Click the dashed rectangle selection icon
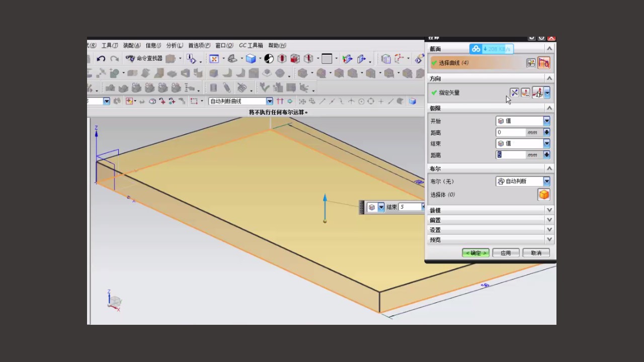 [194, 101]
